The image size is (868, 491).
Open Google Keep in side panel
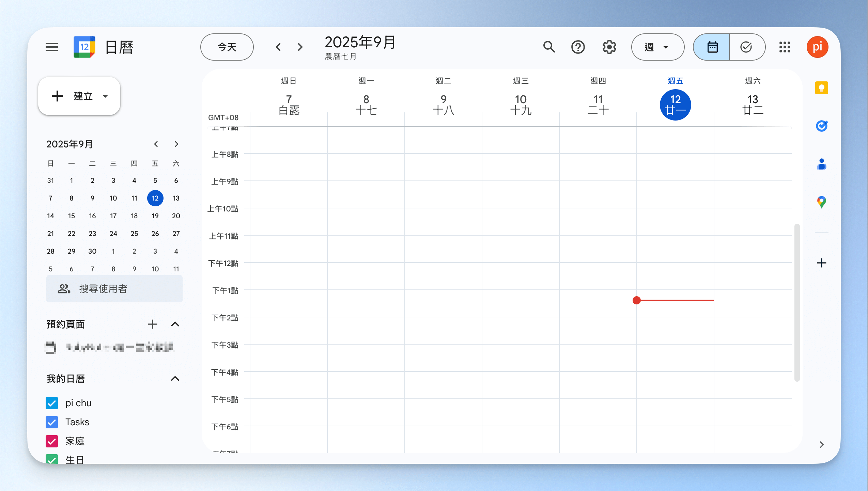tap(821, 88)
